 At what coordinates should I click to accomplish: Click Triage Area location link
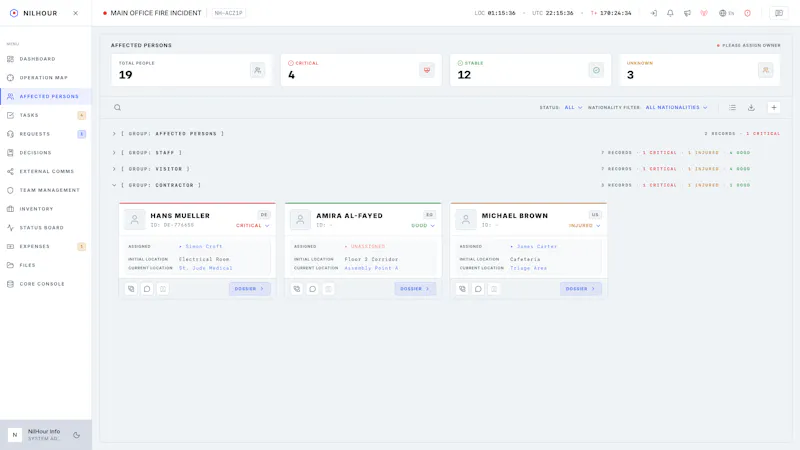click(x=528, y=268)
